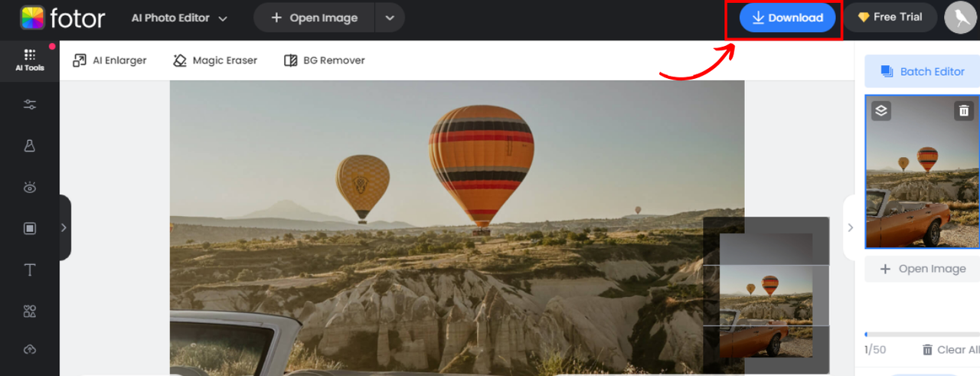Open the AI Tools sidebar panel
This screenshot has height=376, width=980.
click(x=30, y=60)
